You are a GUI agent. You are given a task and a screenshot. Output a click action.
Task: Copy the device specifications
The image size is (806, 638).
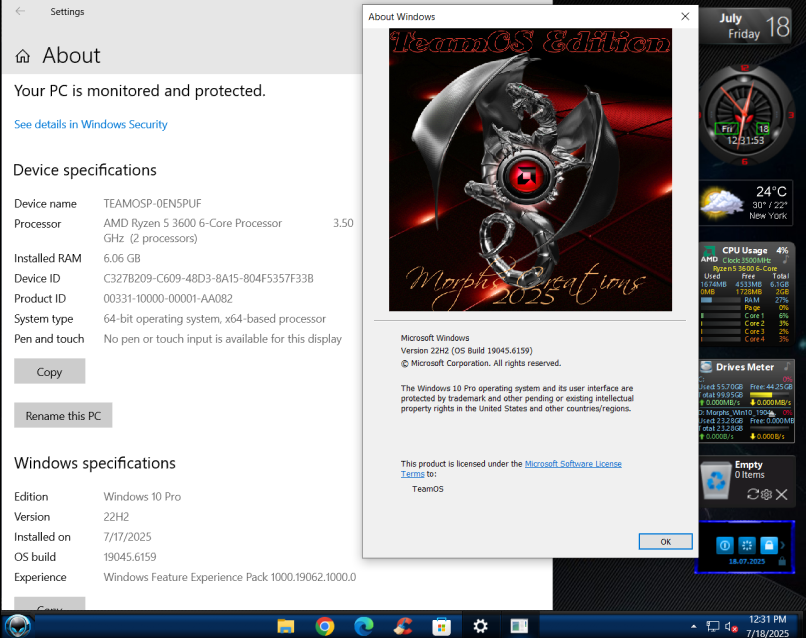pos(49,371)
